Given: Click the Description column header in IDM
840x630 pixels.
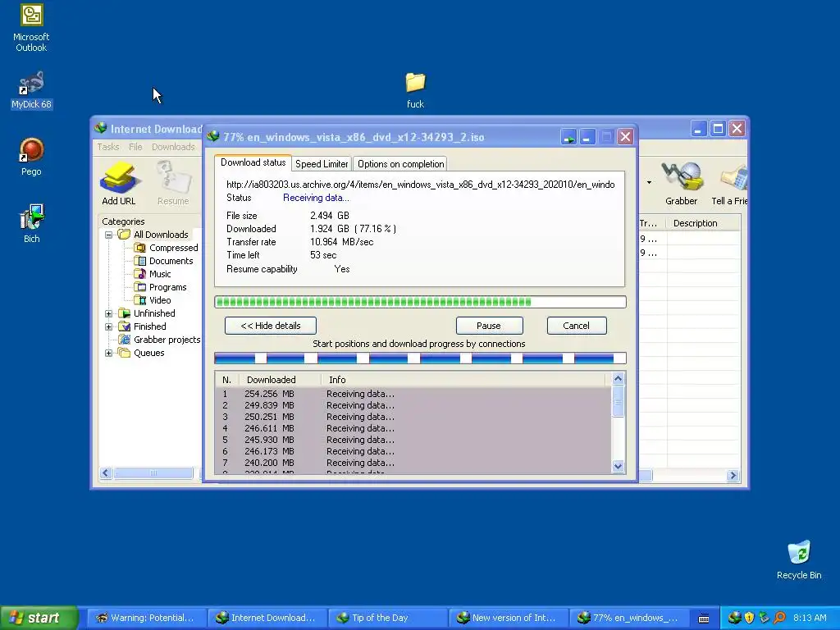Looking at the screenshot, I should tap(702, 223).
